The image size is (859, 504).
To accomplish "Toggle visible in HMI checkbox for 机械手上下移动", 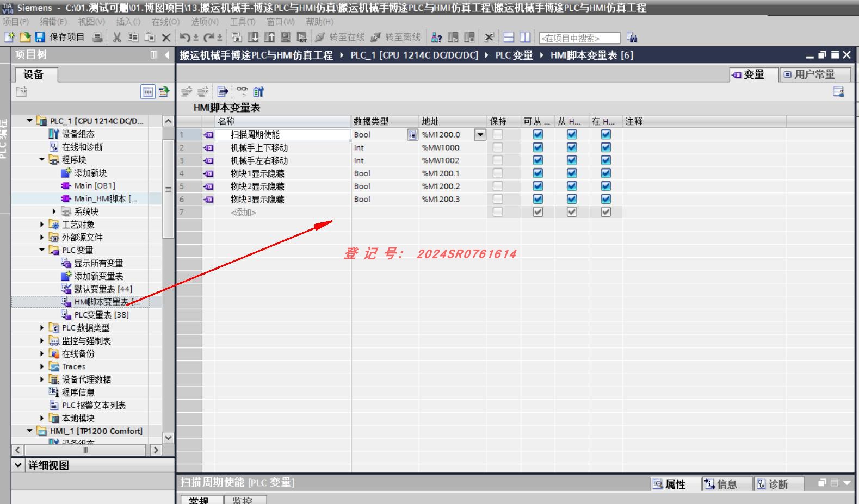I will click(605, 147).
